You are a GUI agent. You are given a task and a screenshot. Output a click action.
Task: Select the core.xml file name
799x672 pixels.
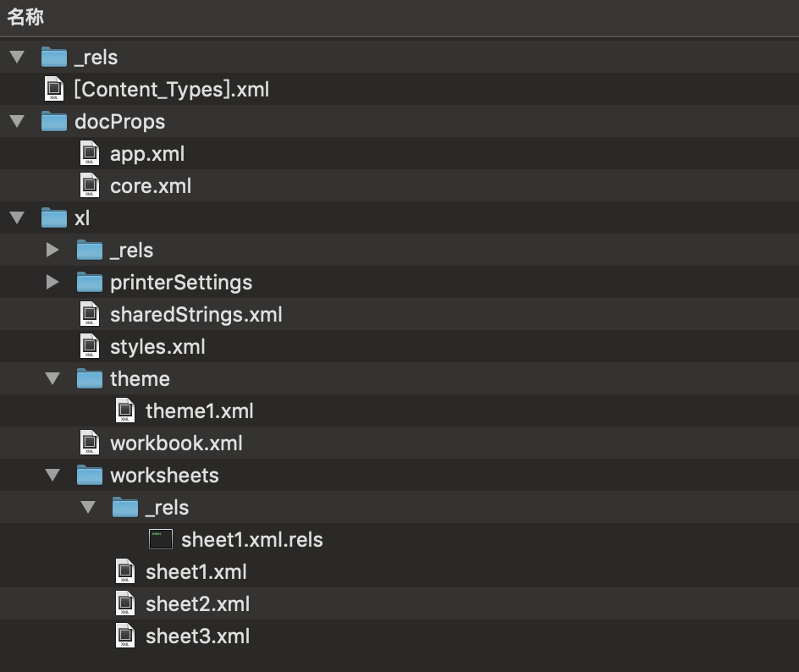pos(151,185)
